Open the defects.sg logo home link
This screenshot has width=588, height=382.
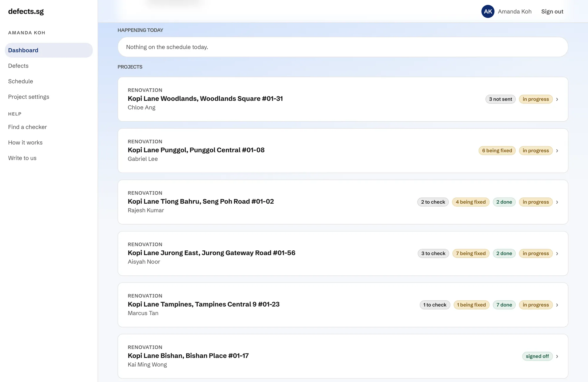click(26, 11)
